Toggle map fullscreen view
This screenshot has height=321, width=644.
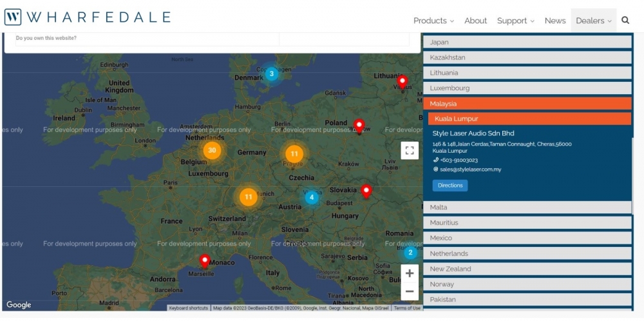pyautogui.click(x=410, y=150)
